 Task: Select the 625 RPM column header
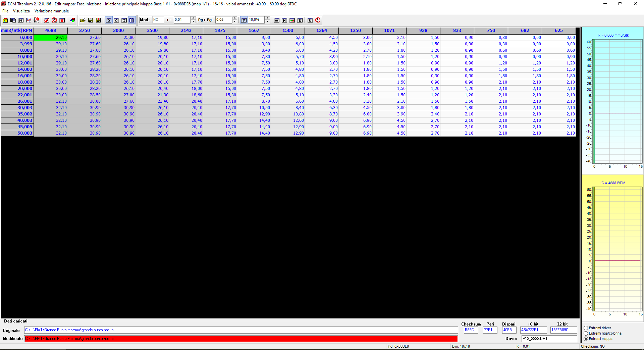(559, 31)
